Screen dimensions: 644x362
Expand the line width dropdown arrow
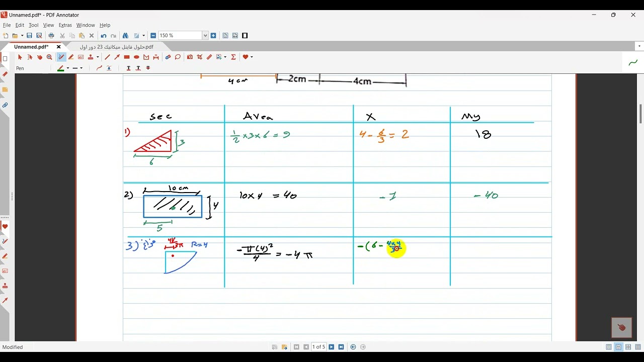pyautogui.click(x=81, y=68)
